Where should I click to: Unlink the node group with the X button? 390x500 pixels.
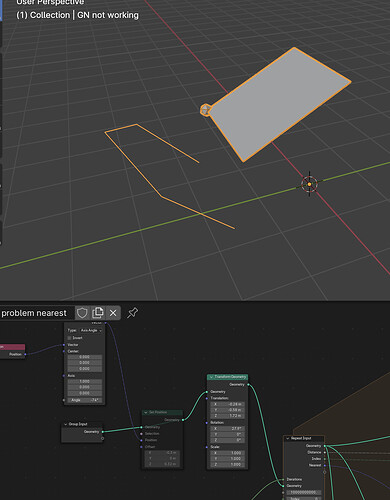click(x=113, y=313)
